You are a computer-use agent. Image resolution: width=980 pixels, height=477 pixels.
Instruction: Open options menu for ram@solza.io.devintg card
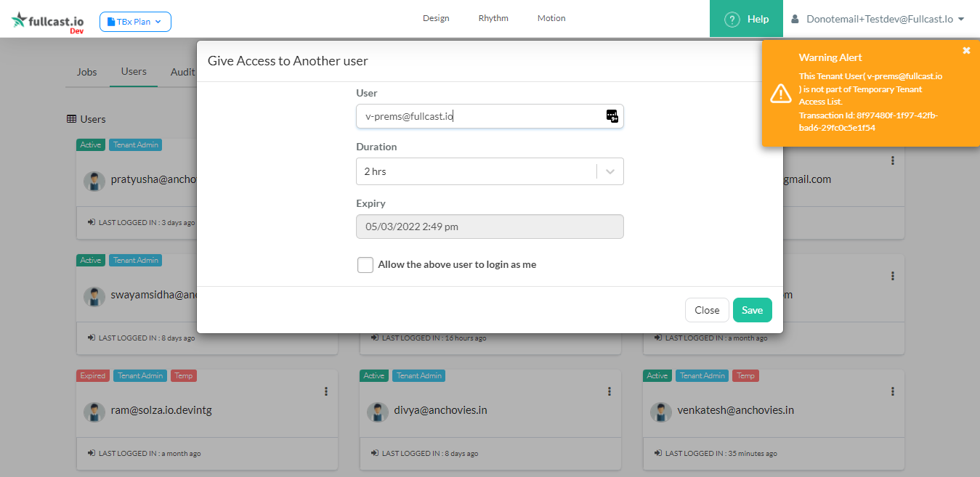tap(325, 391)
